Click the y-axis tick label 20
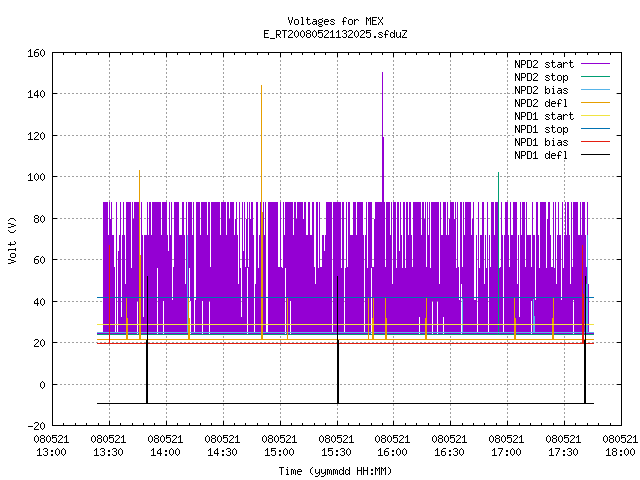The image size is (640, 480). tap(40, 343)
